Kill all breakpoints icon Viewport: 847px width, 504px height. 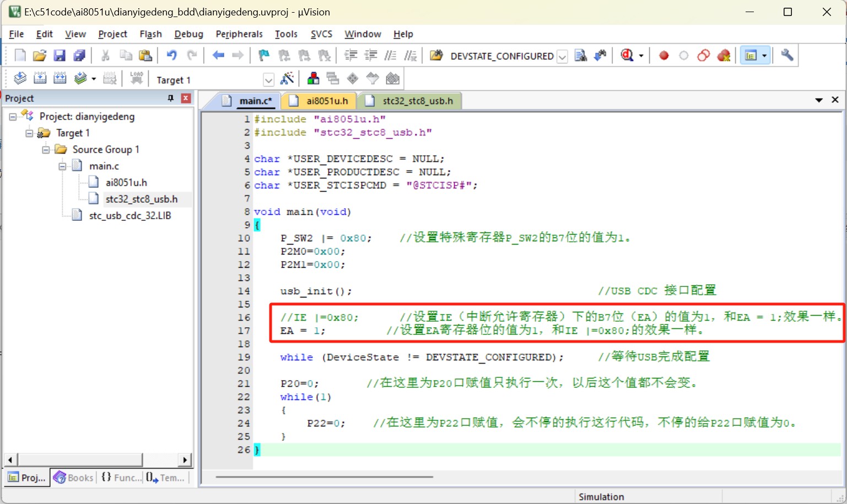click(x=724, y=55)
